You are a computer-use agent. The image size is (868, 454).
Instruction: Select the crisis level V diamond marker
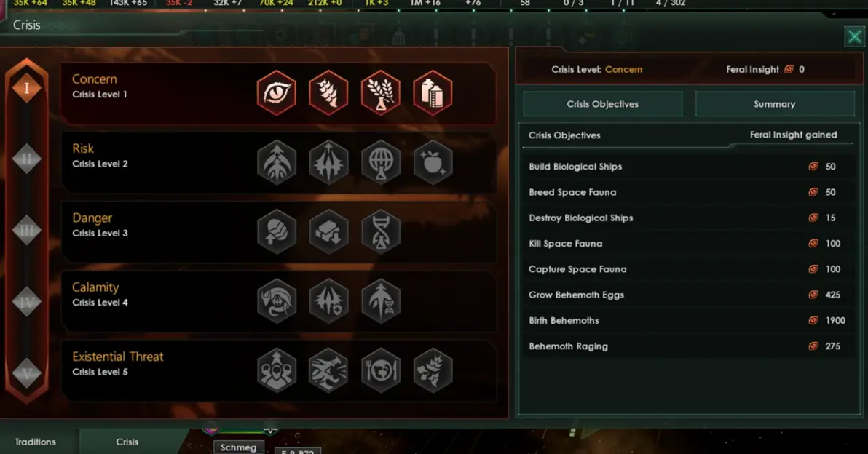26,375
